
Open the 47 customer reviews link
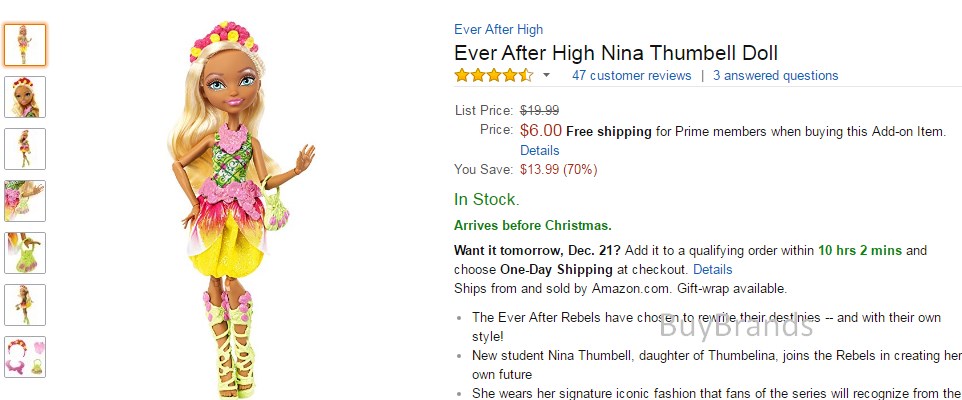(631, 75)
